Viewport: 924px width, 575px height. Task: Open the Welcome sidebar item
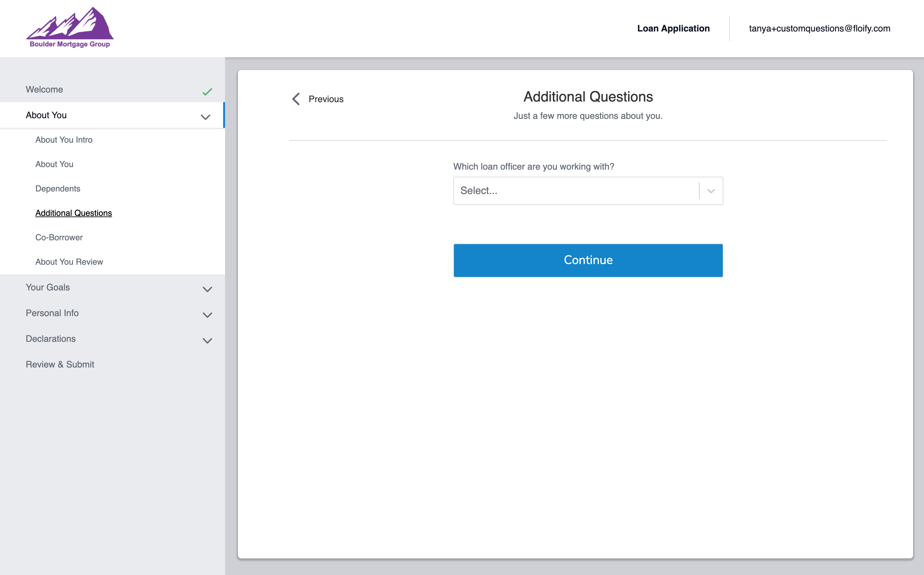click(44, 89)
